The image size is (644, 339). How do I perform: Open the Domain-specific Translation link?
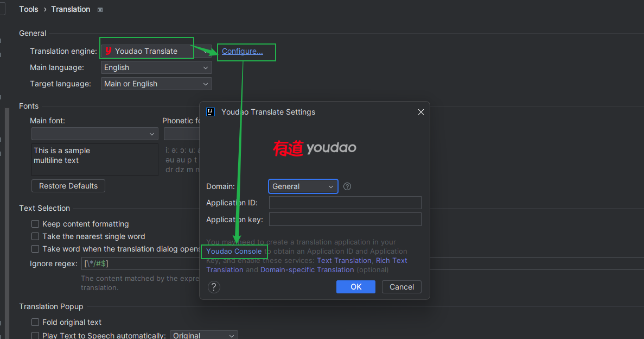point(307,270)
